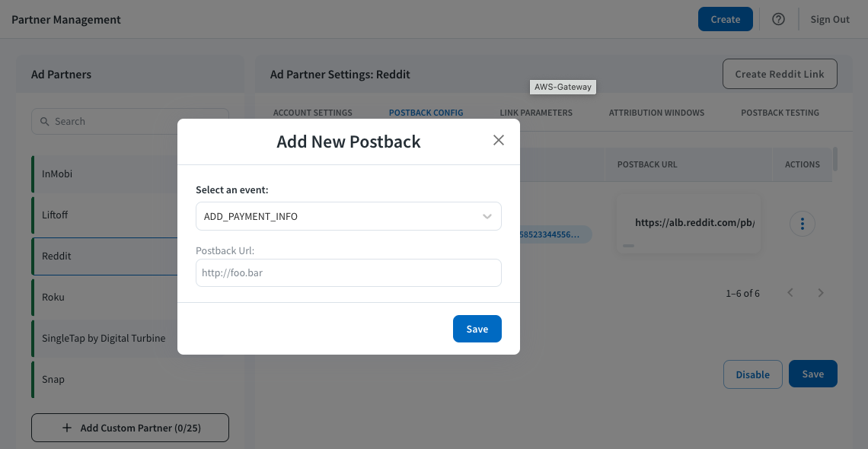Click the Partner Management page title
The width and height of the screenshot is (868, 449).
pyautogui.click(x=66, y=19)
